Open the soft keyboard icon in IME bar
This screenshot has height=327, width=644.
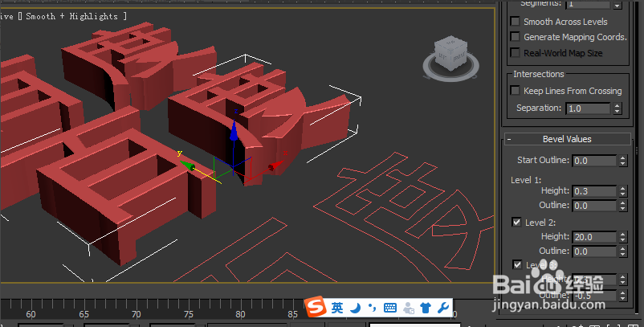pos(390,308)
